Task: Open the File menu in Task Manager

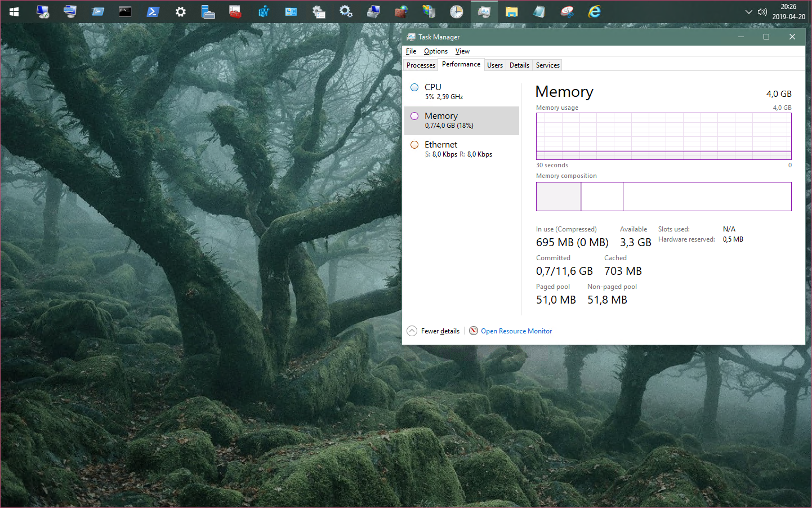Action: pos(411,51)
